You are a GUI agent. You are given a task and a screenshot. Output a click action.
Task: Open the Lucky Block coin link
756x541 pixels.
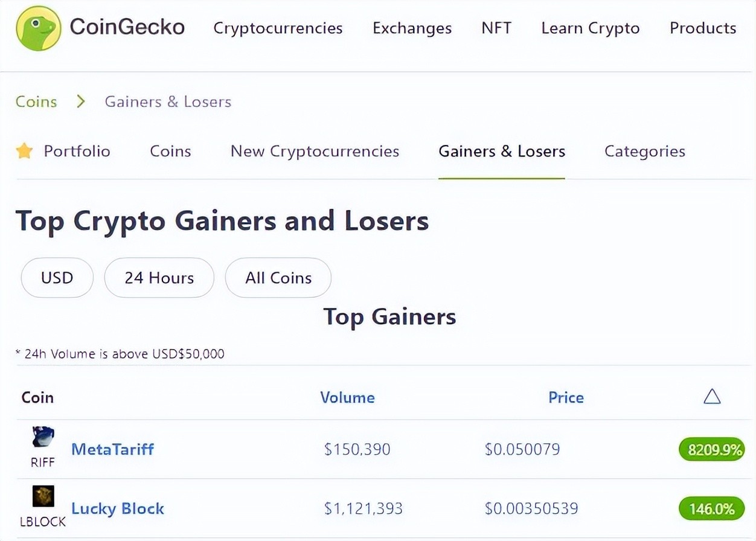pyautogui.click(x=118, y=508)
